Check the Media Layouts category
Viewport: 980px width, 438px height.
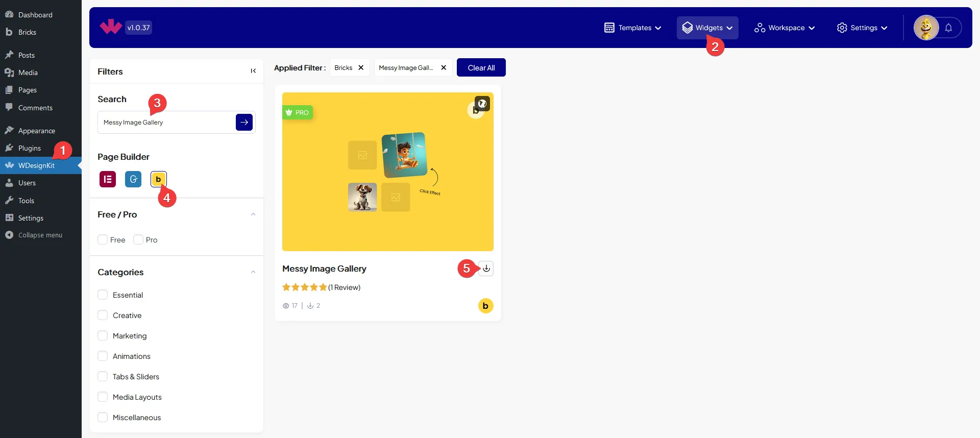pos(103,397)
